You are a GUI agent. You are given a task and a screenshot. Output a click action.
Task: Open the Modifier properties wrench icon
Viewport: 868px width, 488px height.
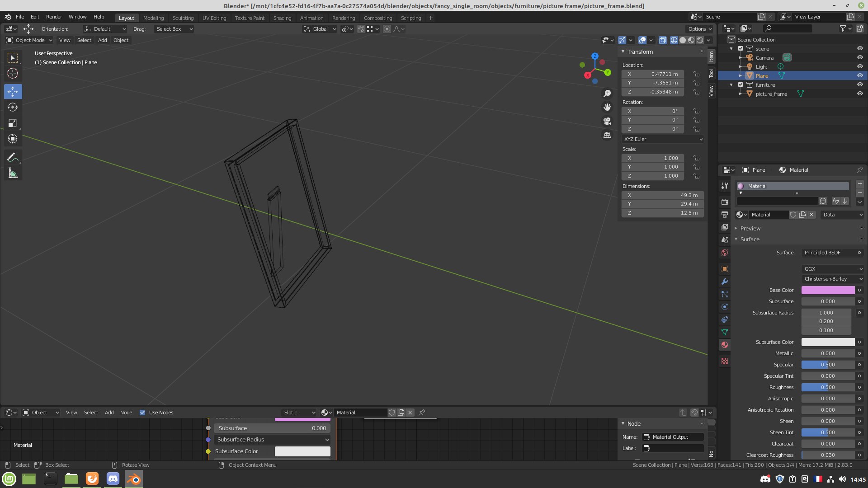(725, 282)
